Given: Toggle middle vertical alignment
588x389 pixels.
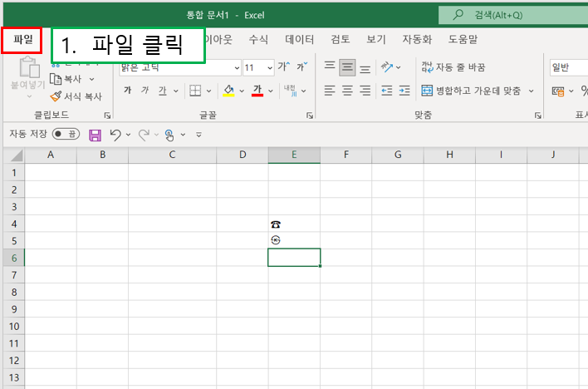Looking at the screenshot, I should 347,67.
